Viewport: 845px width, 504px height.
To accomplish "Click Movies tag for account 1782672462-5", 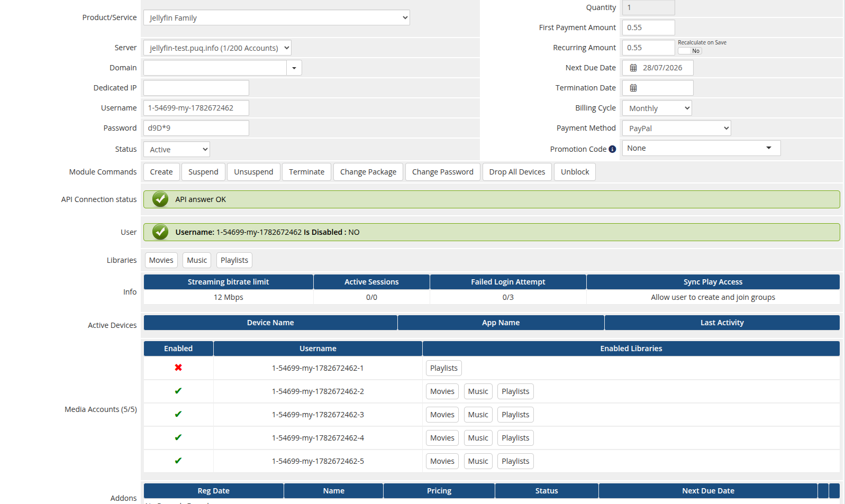I will pos(442,461).
